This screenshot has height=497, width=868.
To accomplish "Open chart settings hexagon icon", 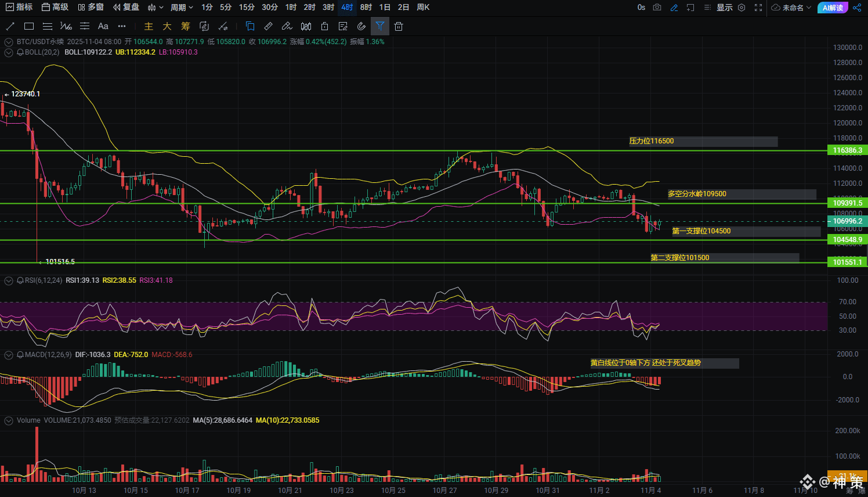I will pos(742,8).
